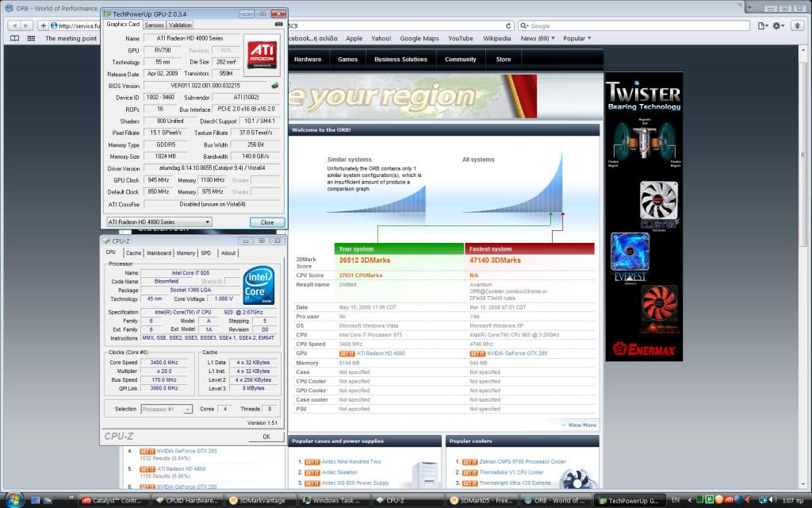Select the 26512 3DMarks score text

(365, 260)
